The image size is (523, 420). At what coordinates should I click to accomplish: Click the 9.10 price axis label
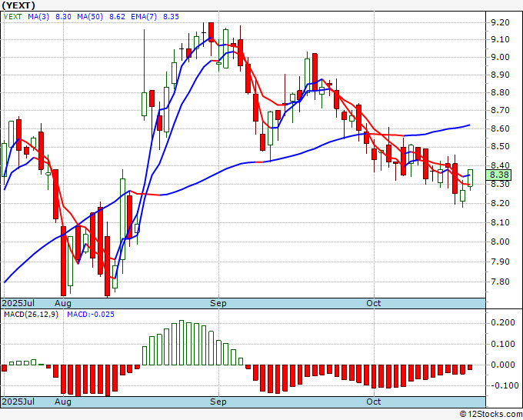tap(500, 40)
